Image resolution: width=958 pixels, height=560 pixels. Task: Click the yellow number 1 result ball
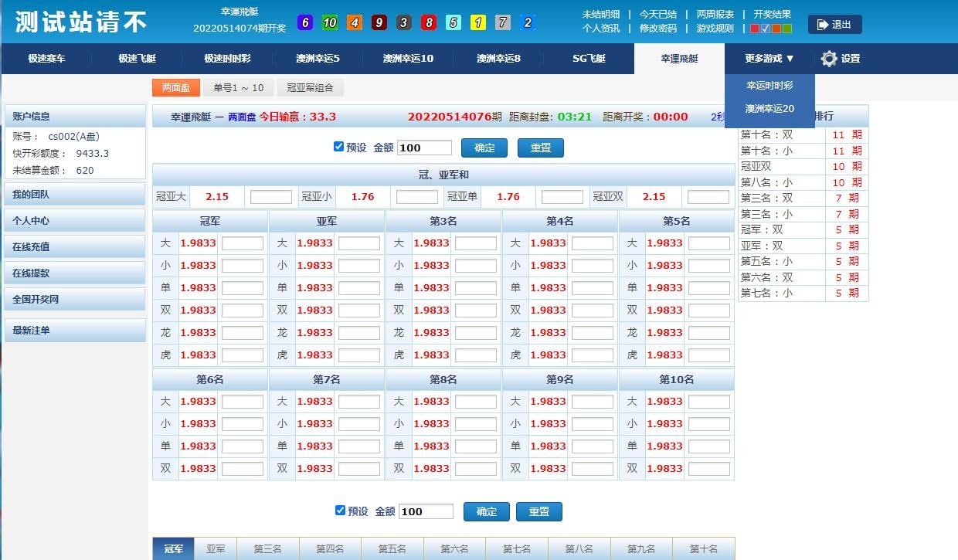point(478,22)
